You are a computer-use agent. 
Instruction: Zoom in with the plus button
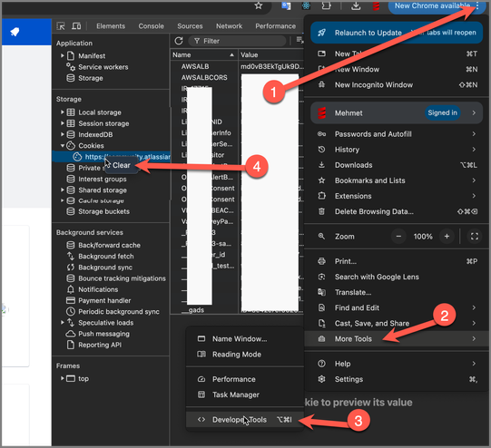[x=447, y=236]
